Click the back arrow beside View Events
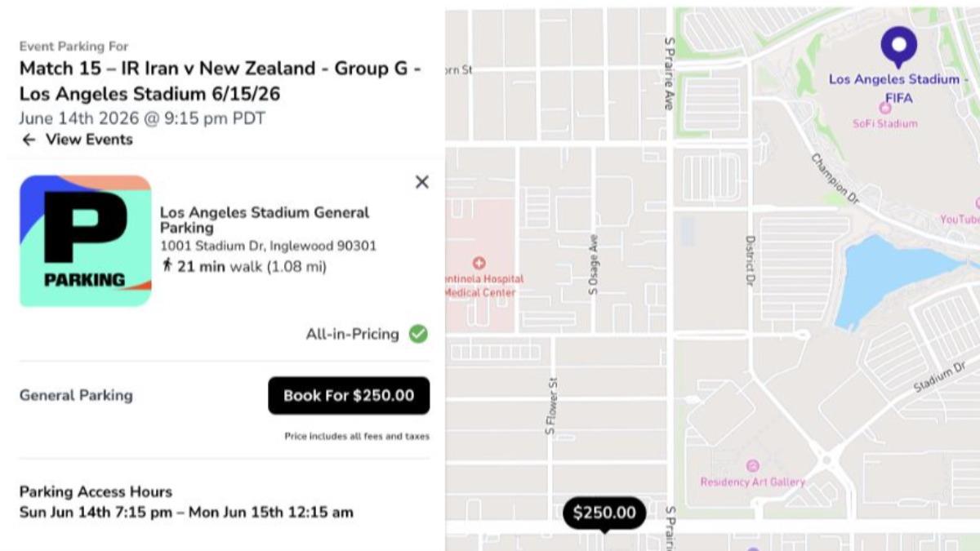 tap(29, 140)
